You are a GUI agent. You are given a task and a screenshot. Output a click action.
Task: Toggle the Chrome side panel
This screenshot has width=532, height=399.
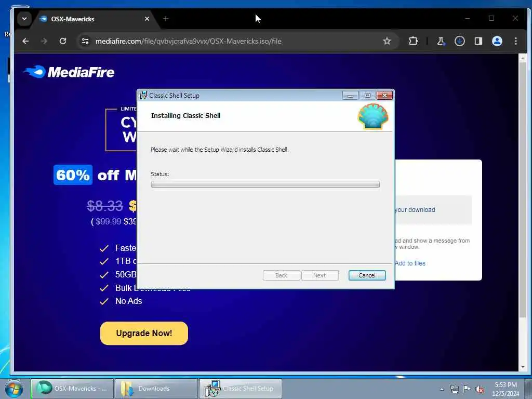pos(478,41)
